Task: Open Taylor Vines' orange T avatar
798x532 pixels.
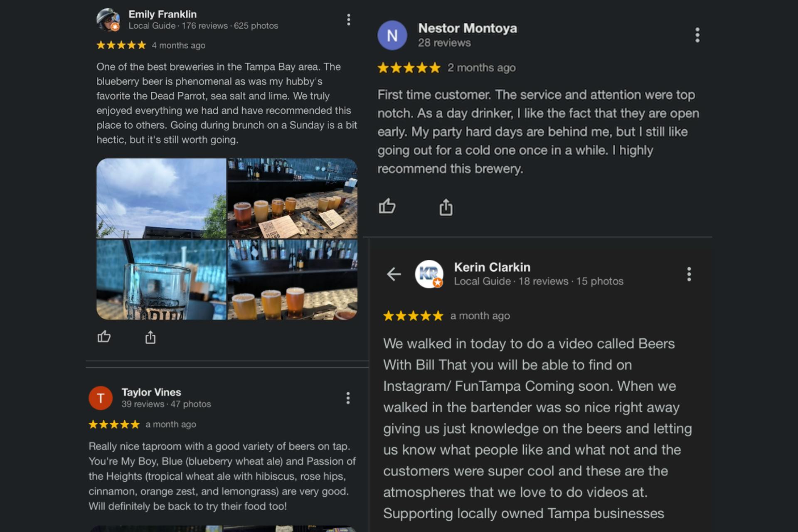Action: [x=101, y=398]
